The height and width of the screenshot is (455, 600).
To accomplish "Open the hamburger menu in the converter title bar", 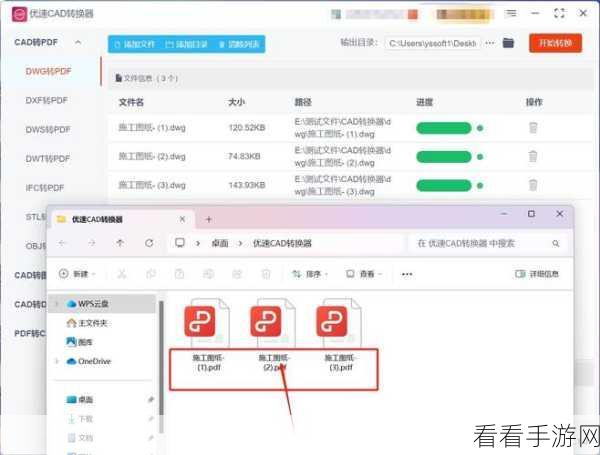I will pyautogui.click(x=510, y=14).
